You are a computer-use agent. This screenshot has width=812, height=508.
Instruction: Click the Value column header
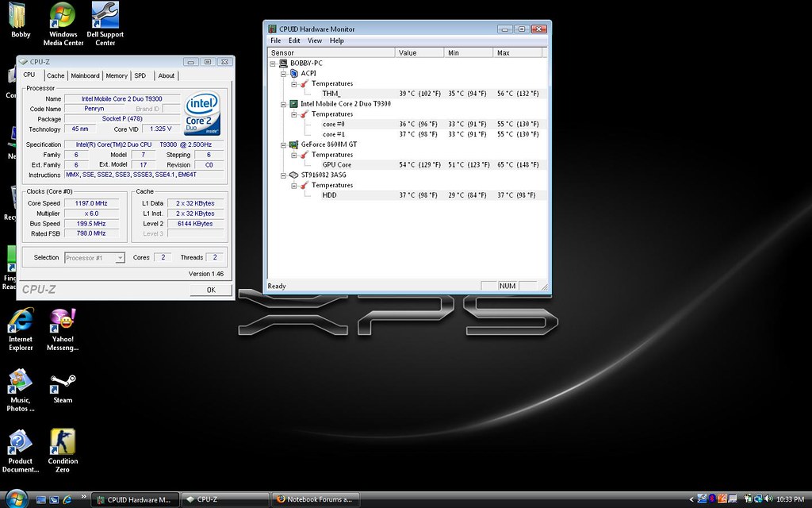pyautogui.click(x=419, y=52)
